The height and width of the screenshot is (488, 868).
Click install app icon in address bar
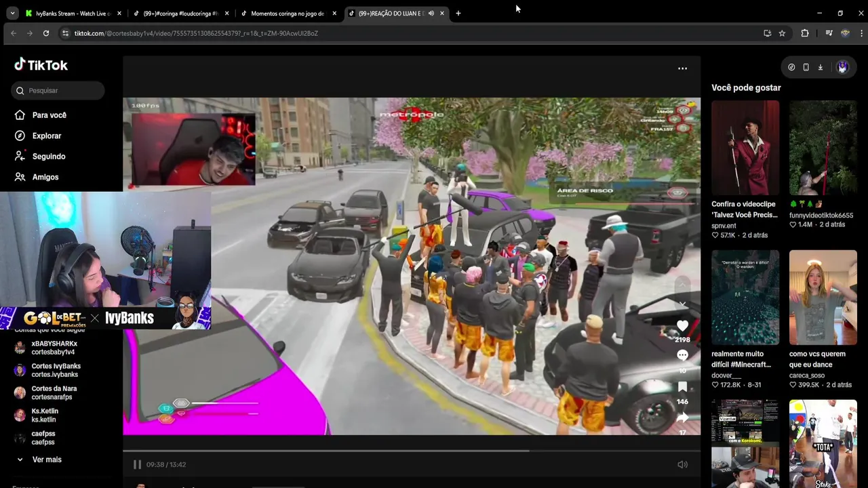click(x=768, y=33)
